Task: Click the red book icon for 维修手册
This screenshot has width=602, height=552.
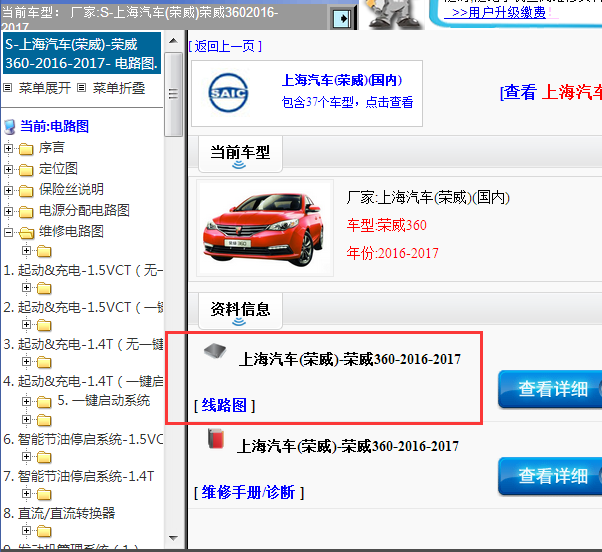Action: (216, 438)
